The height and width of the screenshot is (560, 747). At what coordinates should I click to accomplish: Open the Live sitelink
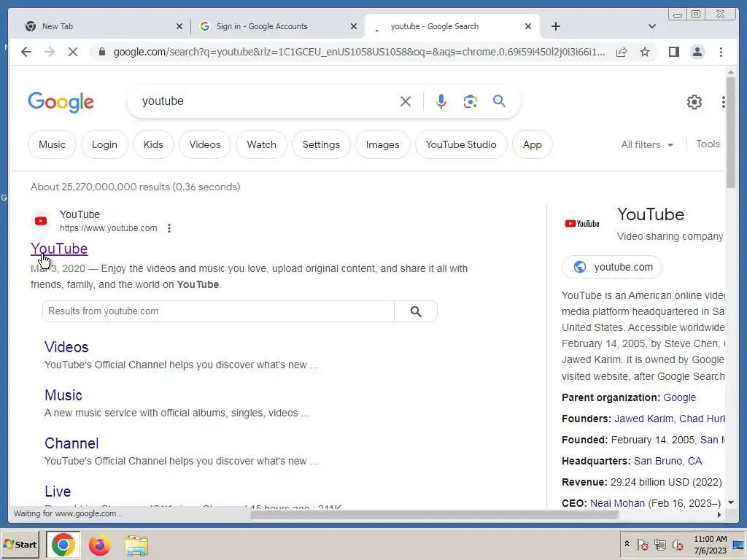(x=58, y=491)
